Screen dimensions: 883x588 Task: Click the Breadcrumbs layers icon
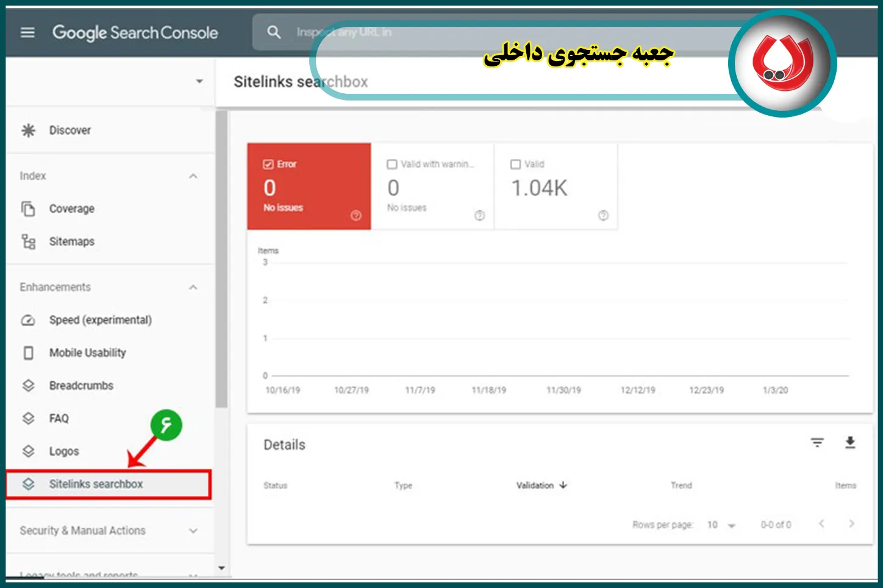point(28,386)
